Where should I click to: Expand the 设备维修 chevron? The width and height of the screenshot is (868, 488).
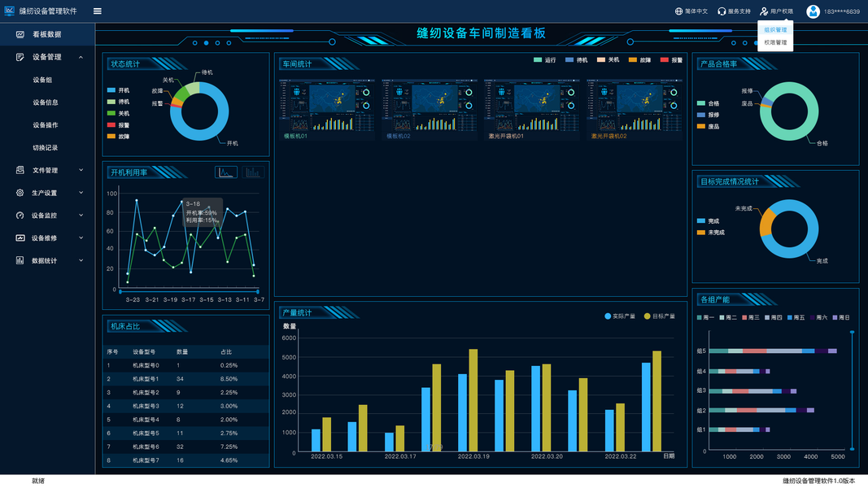[x=81, y=238]
